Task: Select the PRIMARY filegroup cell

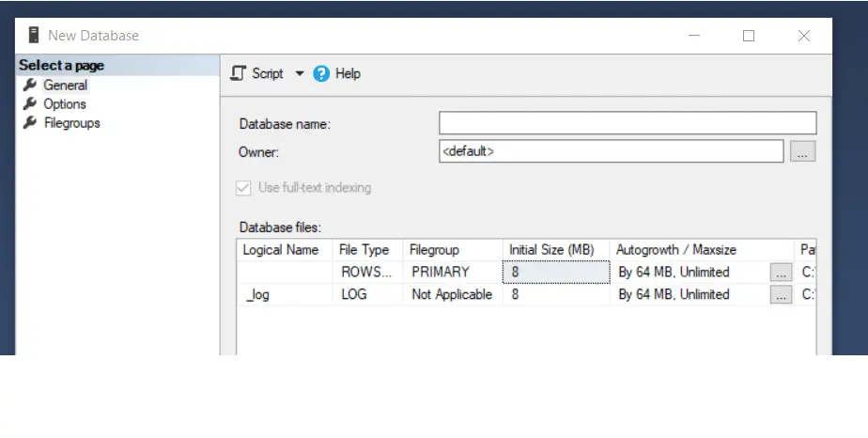Action: 453,272
